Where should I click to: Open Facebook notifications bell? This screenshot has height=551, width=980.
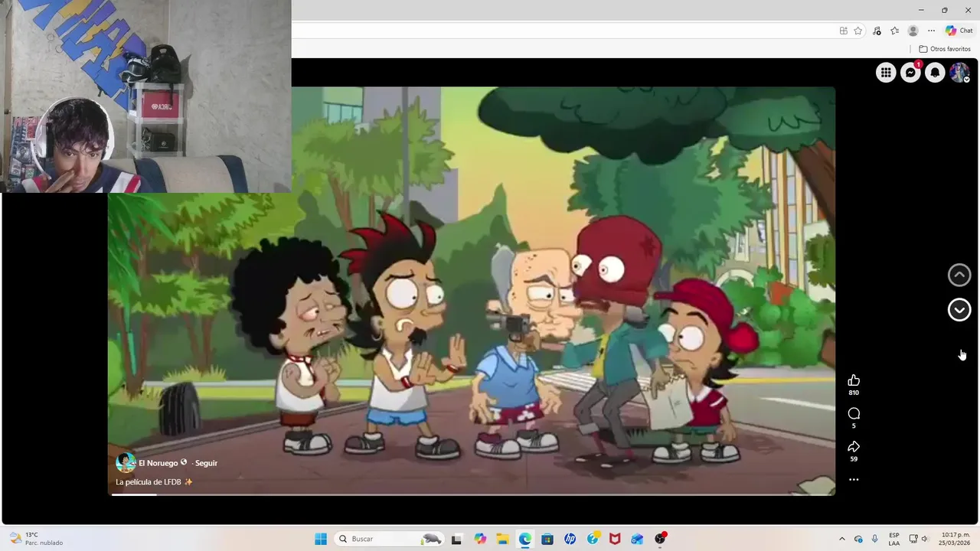coord(935,73)
